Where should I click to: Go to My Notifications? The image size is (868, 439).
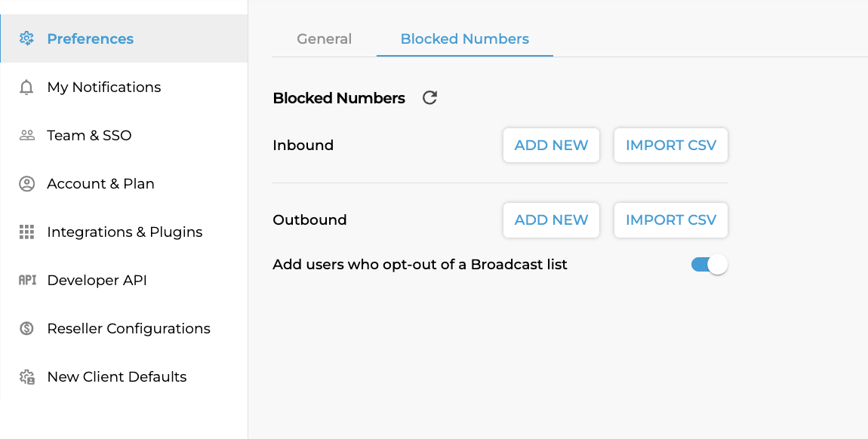click(124, 87)
